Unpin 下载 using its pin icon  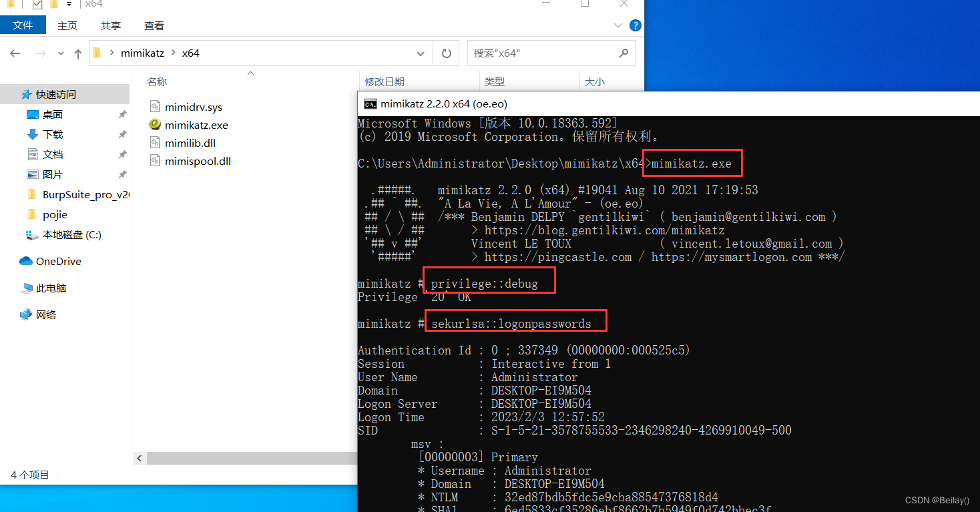(122, 134)
